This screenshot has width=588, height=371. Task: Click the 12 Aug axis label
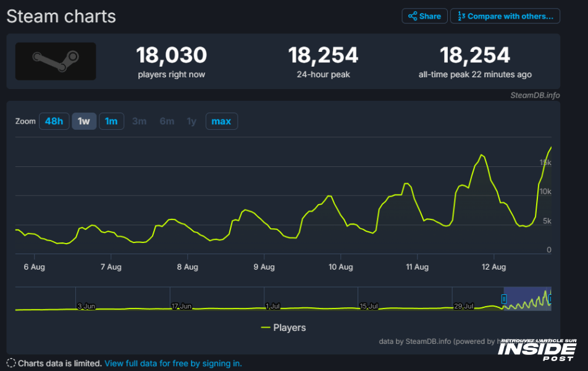(494, 267)
